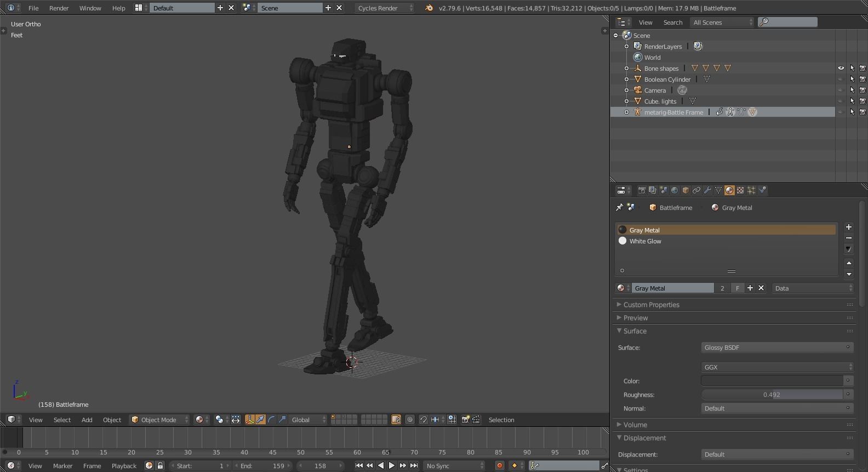The height and width of the screenshot is (472, 868).
Task: Add a new material slot
Action: [x=849, y=227]
